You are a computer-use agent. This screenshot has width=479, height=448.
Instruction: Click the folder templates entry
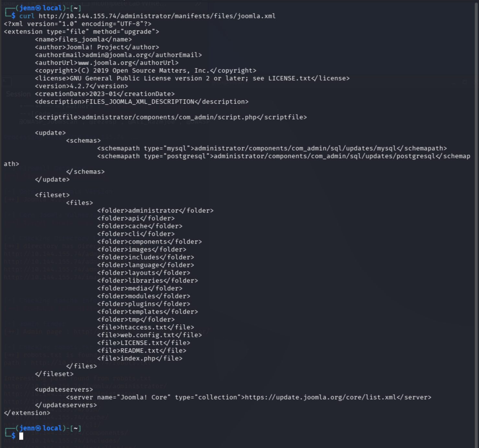[147, 312]
